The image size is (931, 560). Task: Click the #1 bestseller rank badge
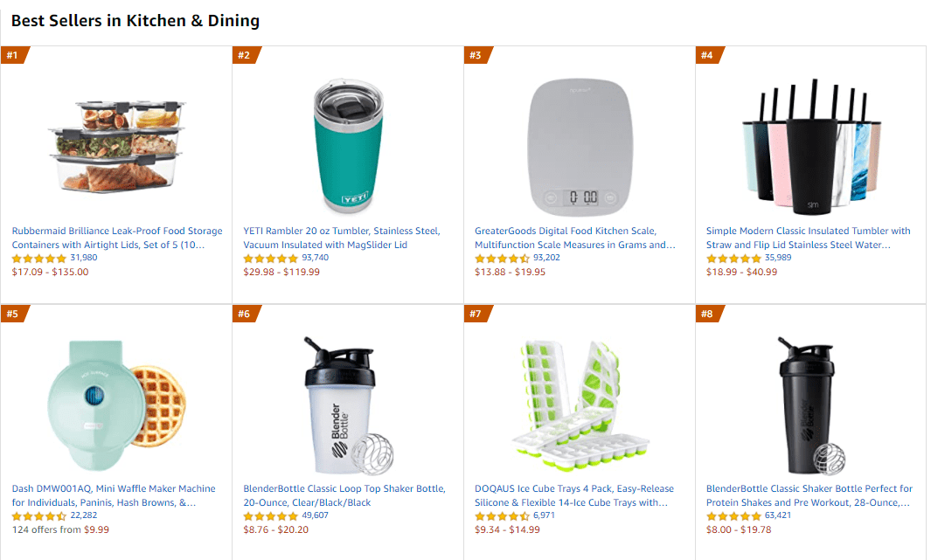tap(14, 56)
